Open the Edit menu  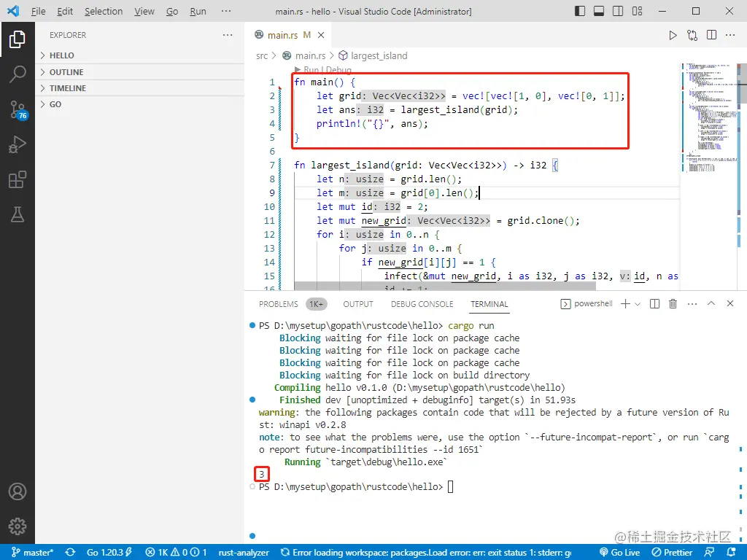click(65, 11)
